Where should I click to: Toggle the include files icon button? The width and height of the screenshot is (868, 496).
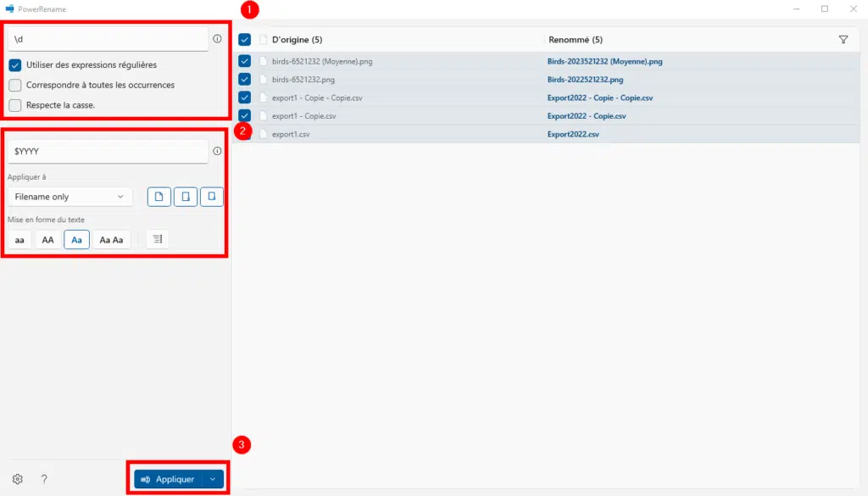[x=159, y=197]
